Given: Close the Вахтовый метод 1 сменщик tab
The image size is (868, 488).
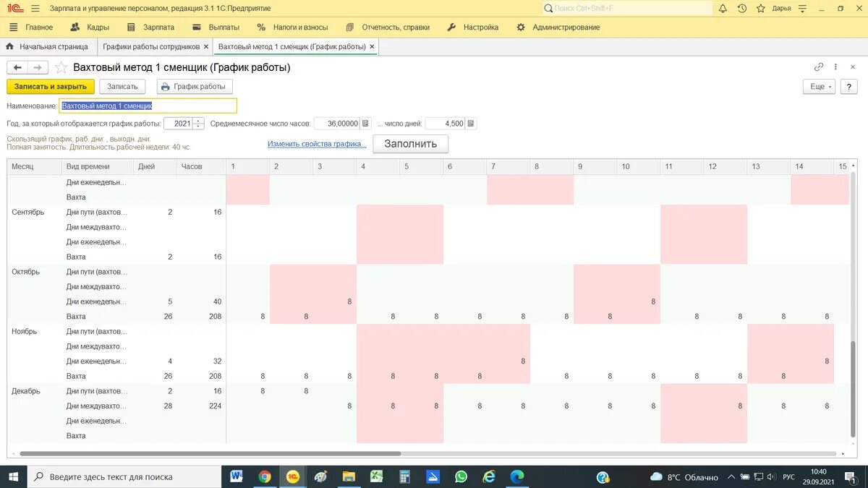Looking at the screenshot, I should 373,46.
